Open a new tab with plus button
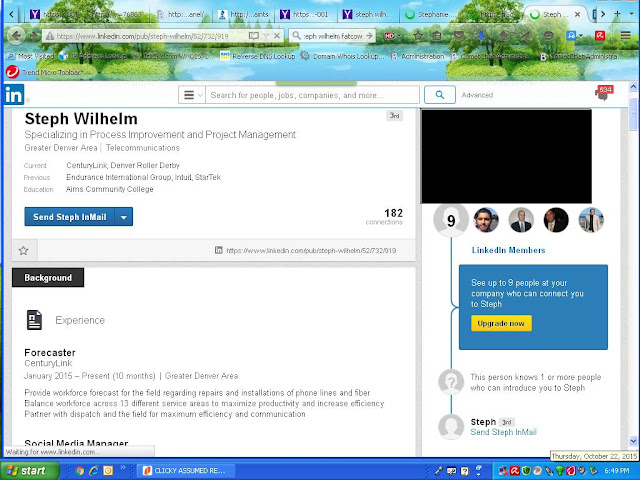The image size is (640, 480). [x=618, y=14]
